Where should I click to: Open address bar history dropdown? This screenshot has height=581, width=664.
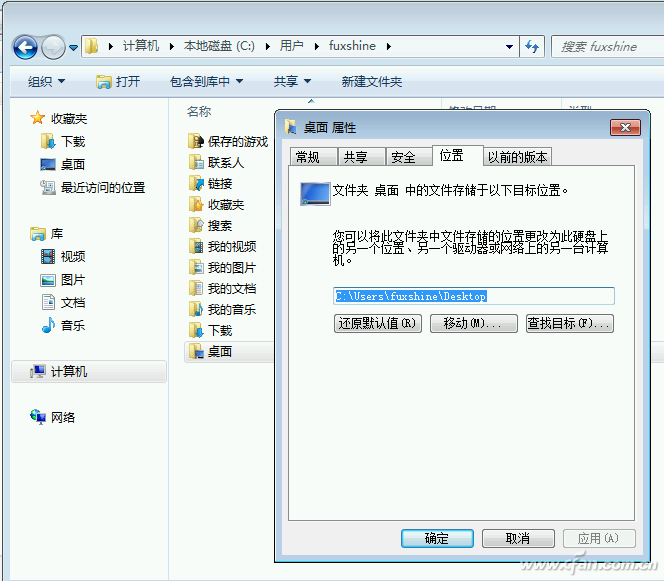coord(509,47)
